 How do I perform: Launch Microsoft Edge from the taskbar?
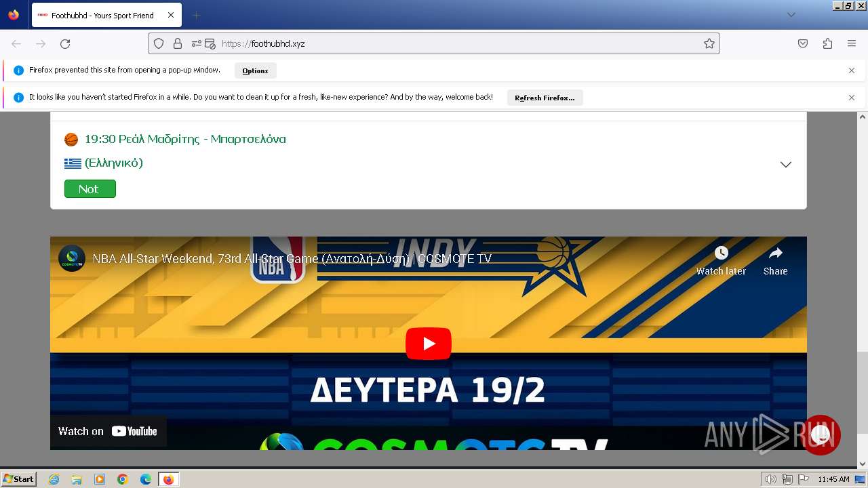click(146, 479)
